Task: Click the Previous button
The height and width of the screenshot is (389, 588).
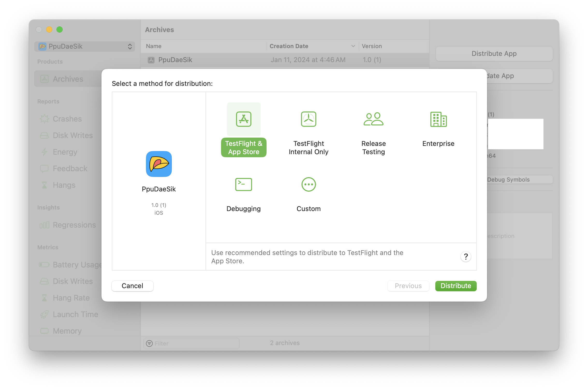Action: pyautogui.click(x=408, y=286)
